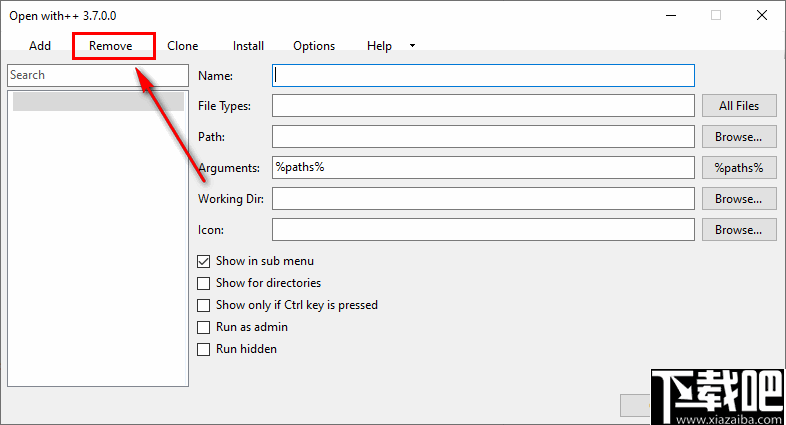The image size is (786, 425).
Task: Click the Add menu item
Action: pos(40,46)
